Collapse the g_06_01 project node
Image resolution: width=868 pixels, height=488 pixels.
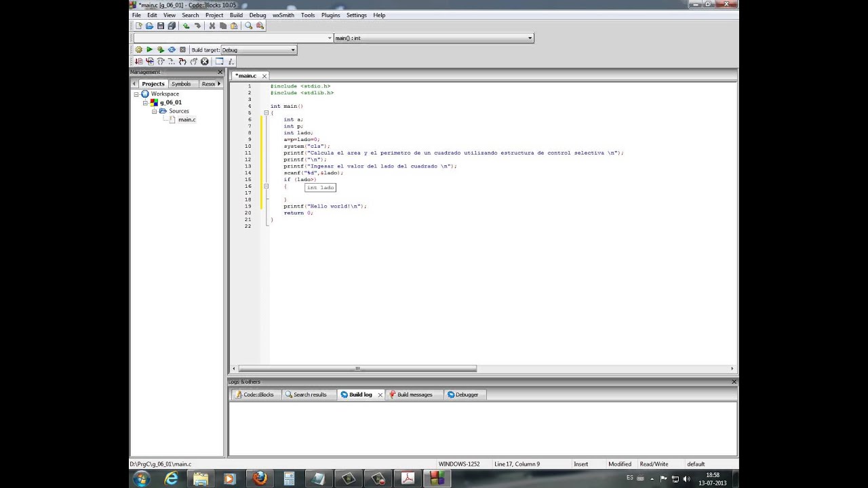coord(145,102)
